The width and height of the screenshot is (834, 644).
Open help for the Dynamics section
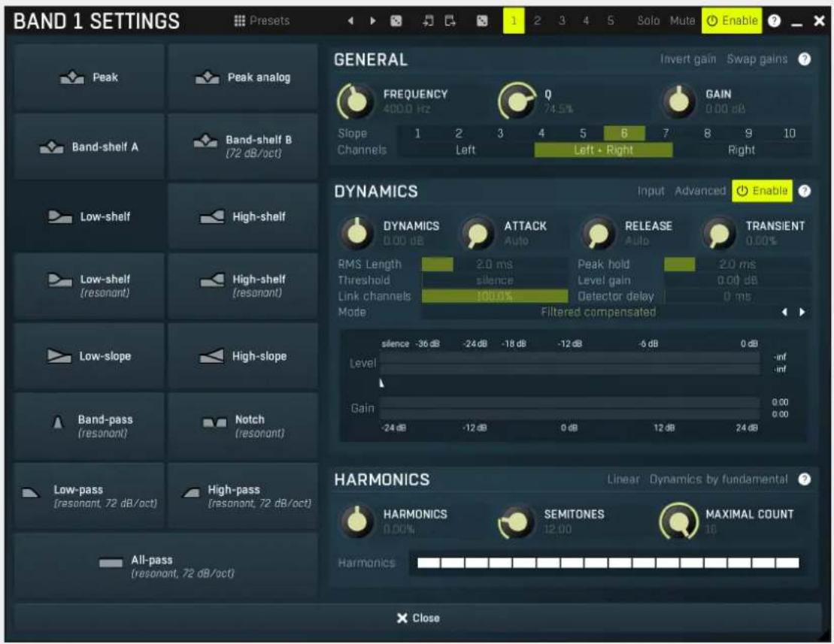coord(804,191)
